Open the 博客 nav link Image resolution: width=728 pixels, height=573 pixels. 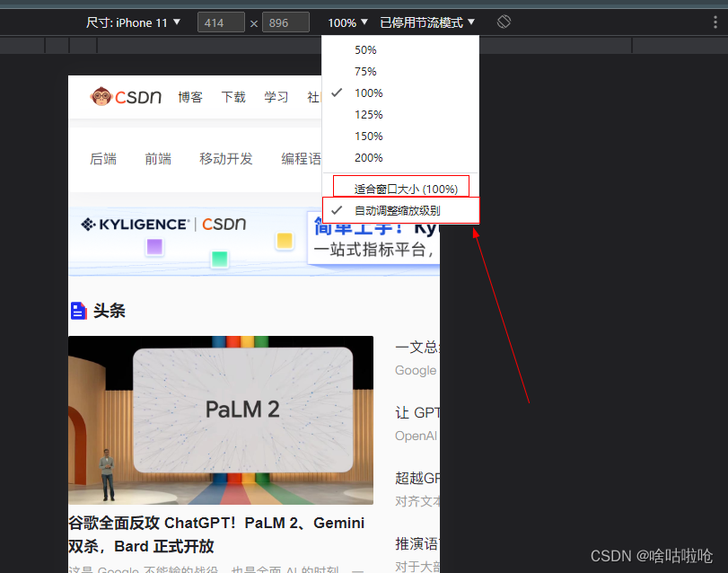coord(190,97)
